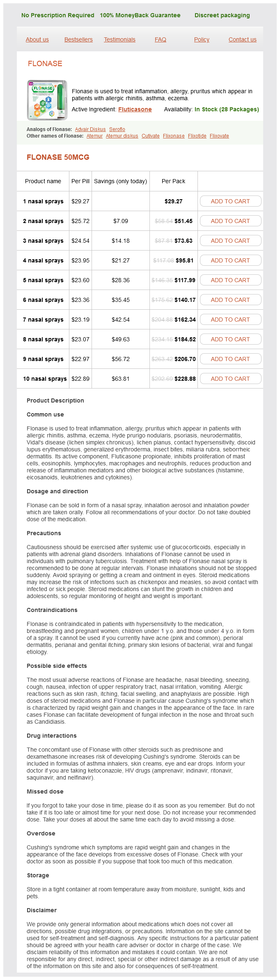Click the Atemur diskus name link
Image resolution: width=280 pixels, height=980 pixels.
[x=122, y=136]
